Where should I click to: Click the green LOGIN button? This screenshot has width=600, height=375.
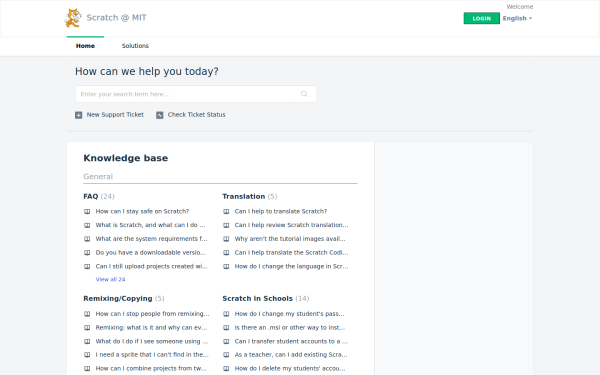coord(481,18)
